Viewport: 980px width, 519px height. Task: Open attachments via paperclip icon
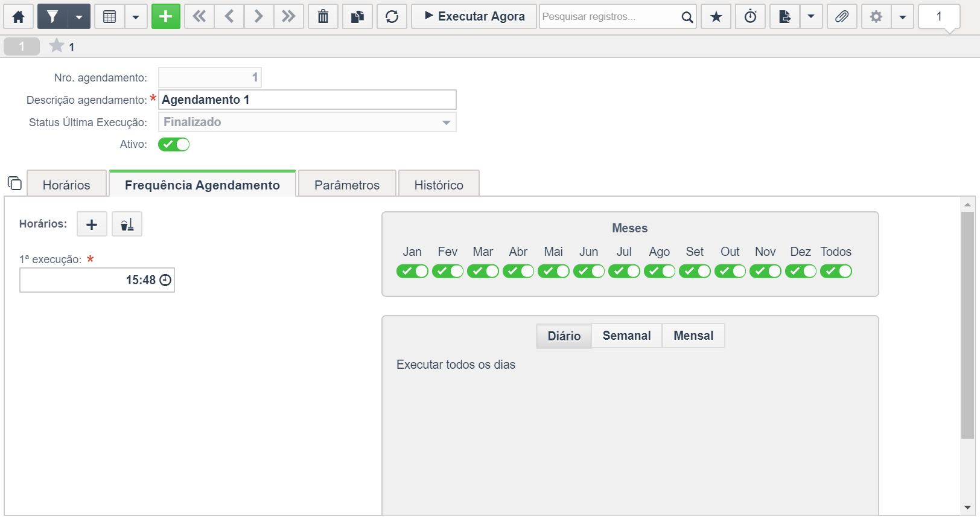[x=842, y=16]
